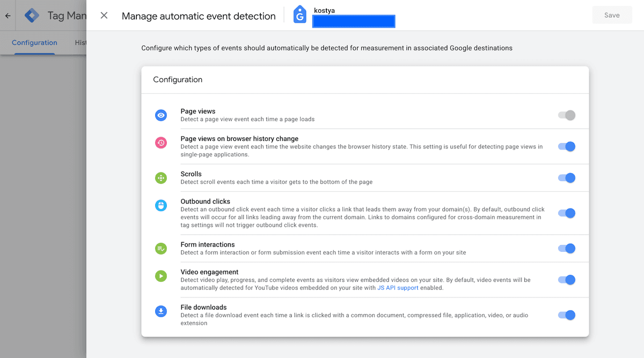Screen dimensions: 644x358
Task: Turn off File downloads detection
Action: click(x=567, y=315)
